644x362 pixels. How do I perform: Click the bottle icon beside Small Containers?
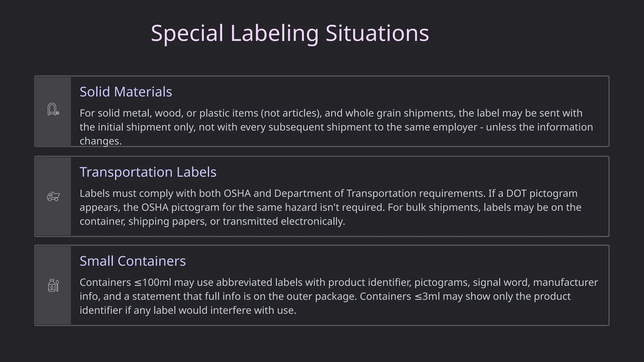pos(53,285)
